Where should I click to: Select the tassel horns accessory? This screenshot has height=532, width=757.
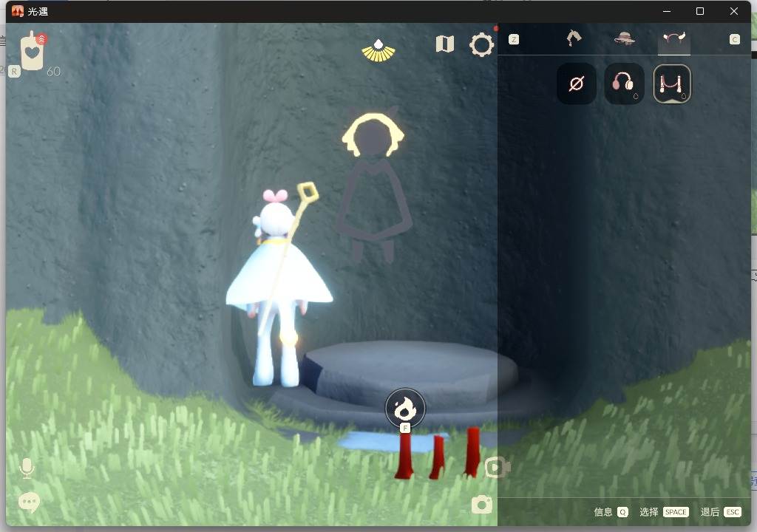coord(672,84)
